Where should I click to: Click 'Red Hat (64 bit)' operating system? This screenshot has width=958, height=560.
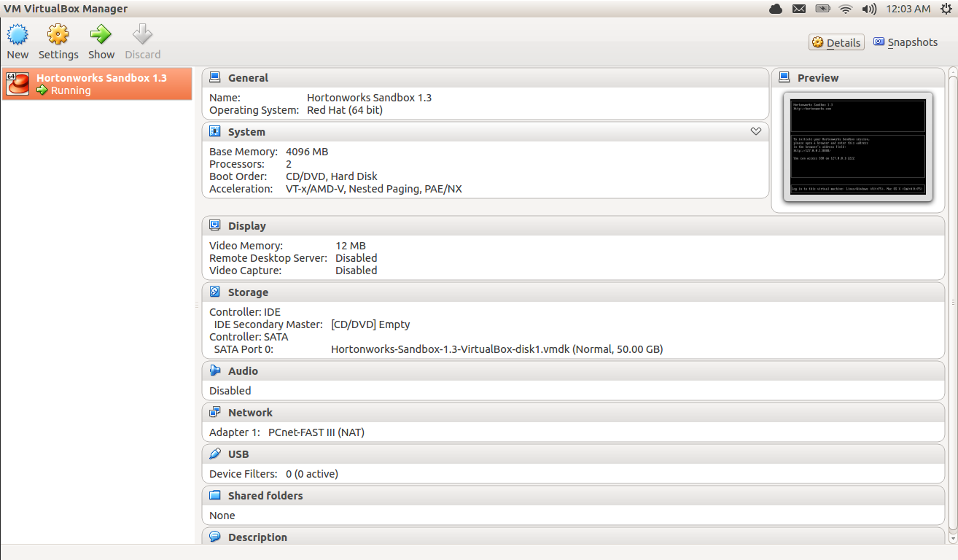coord(345,110)
